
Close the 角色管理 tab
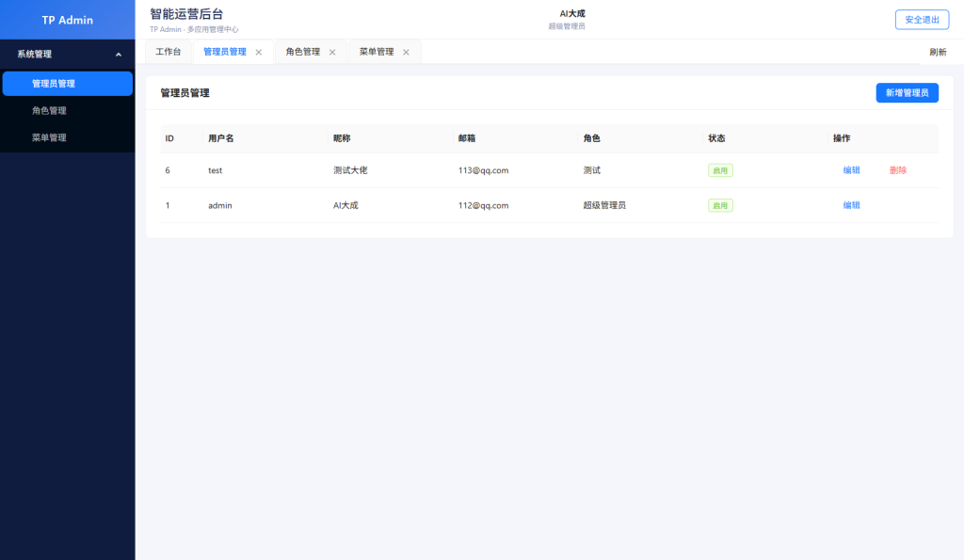(x=332, y=53)
